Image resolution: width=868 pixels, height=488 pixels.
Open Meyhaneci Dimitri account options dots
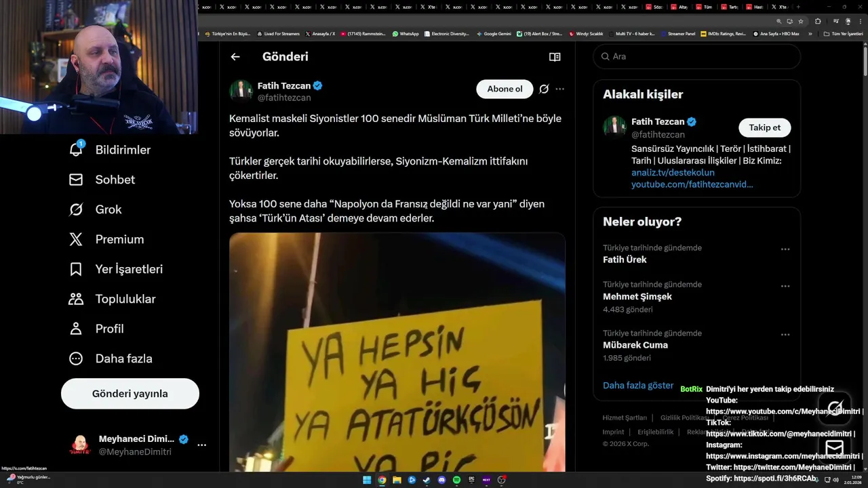pyautogui.click(x=201, y=445)
